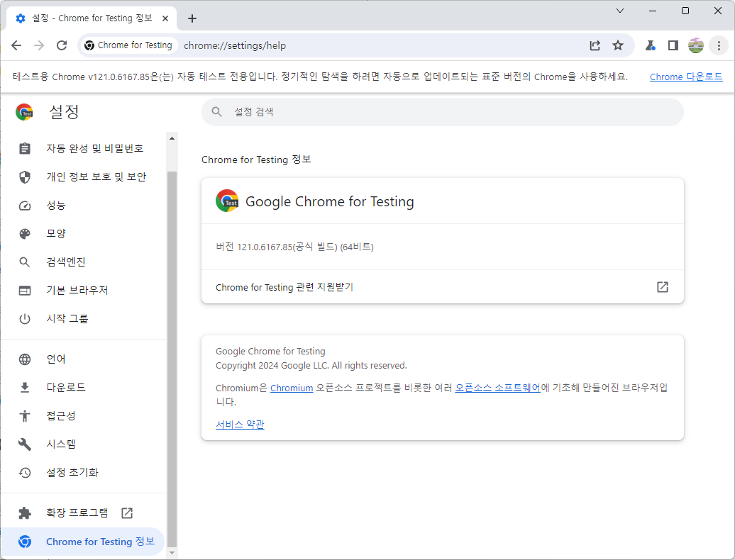Open Chrome for Testing 관련 지원받기
The image size is (735, 560).
tap(443, 287)
